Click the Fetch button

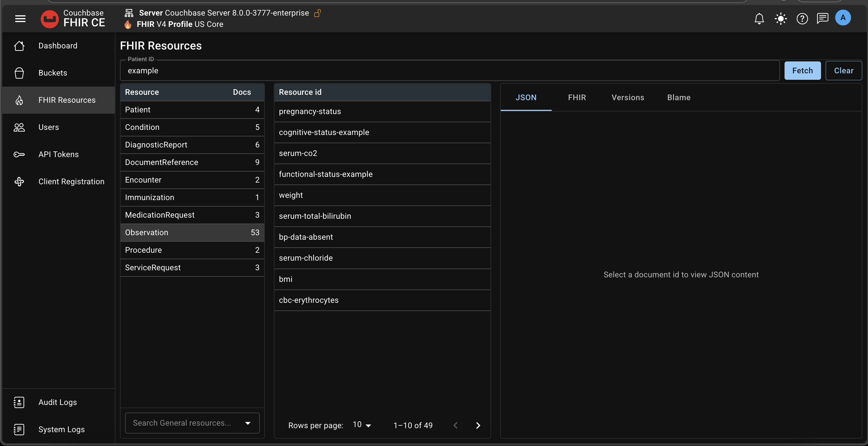point(802,70)
